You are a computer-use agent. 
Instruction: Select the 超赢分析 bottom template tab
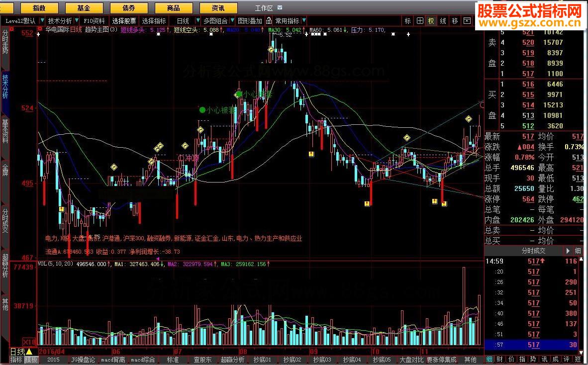point(232,360)
